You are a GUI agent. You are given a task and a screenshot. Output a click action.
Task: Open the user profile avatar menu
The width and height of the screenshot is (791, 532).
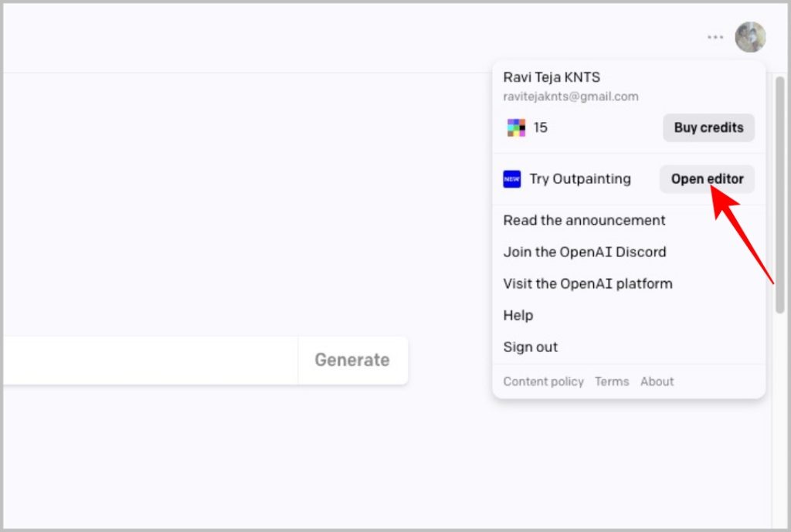[750, 37]
